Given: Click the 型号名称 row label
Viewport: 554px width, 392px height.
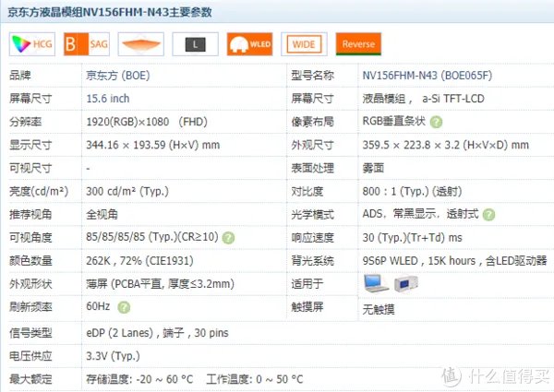Looking at the screenshot, I should click(x=313, y=76).
